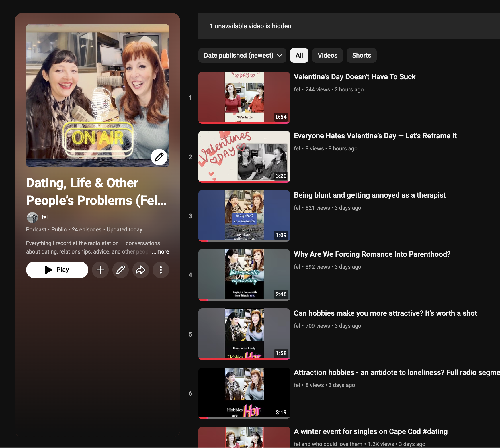Open Can hobbies make you more attractive video title

click(385, 313)
